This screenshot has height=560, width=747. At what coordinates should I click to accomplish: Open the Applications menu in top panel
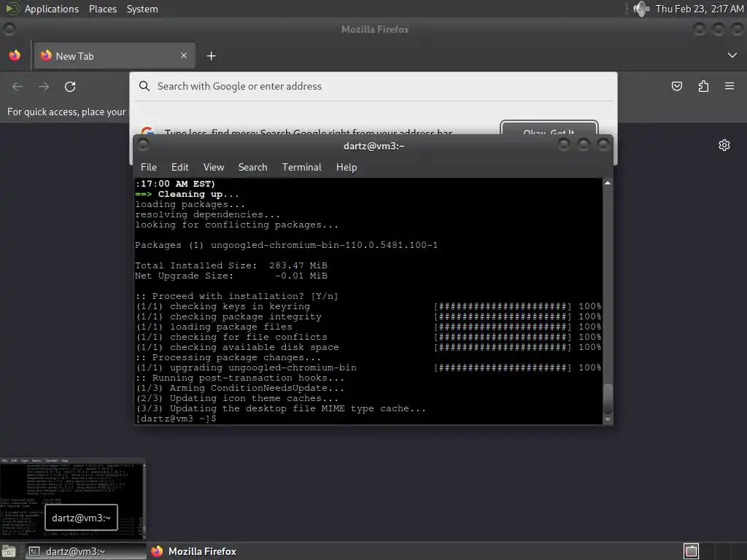tap(52, 9)
